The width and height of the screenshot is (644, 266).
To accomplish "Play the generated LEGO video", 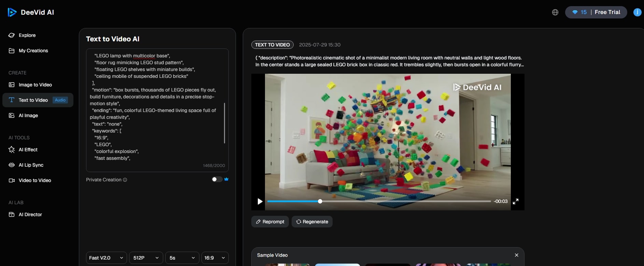I will point(260,201).
